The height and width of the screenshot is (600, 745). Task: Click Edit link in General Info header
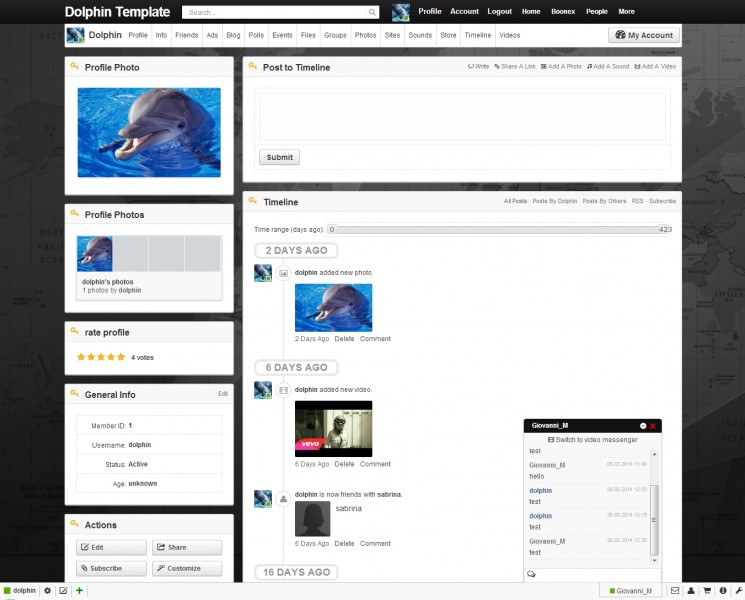[223, 394]
